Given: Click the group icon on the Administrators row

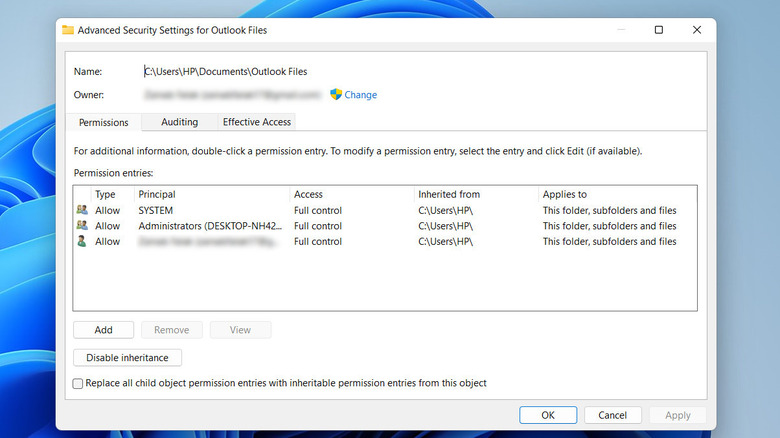Looking at the screenshot, I should (x=82, y=225).
